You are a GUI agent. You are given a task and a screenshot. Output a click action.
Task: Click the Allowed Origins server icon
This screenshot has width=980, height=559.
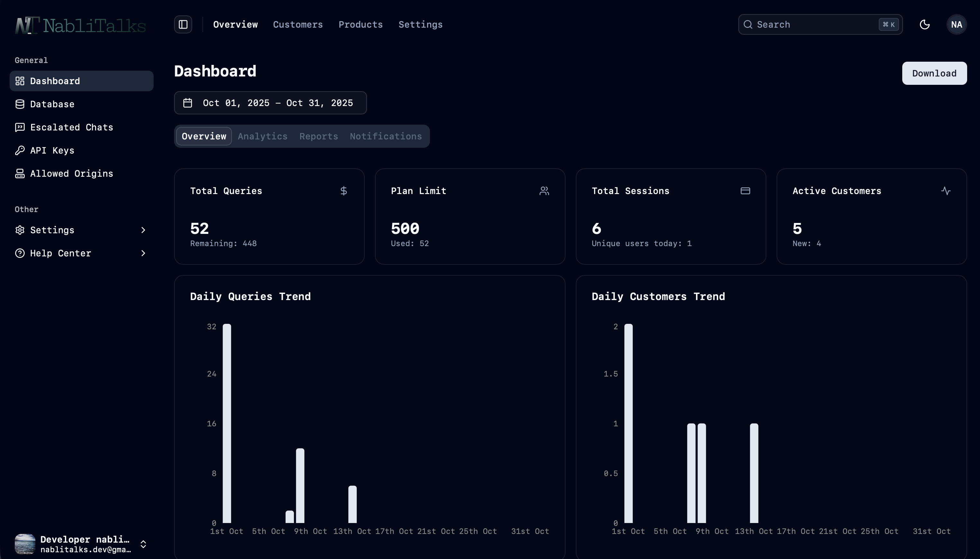(x=20, y=173)
